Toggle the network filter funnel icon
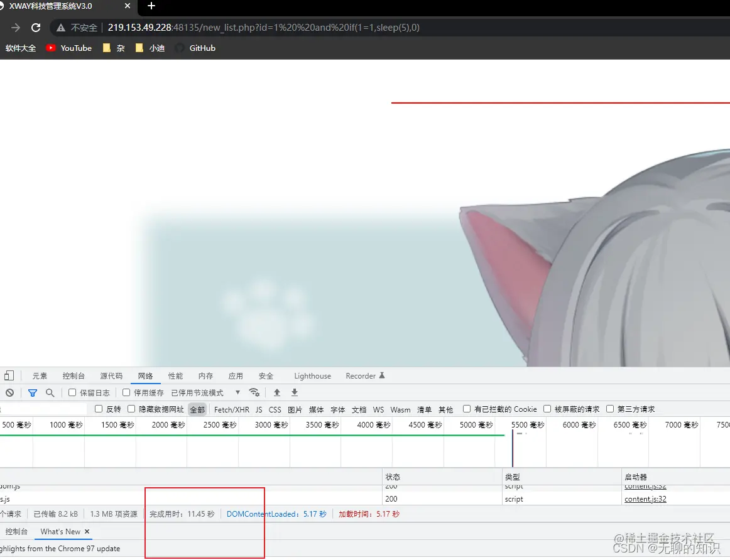Image resolution: width=730 pixels, height=560 pixels. (x=33, y=392)
